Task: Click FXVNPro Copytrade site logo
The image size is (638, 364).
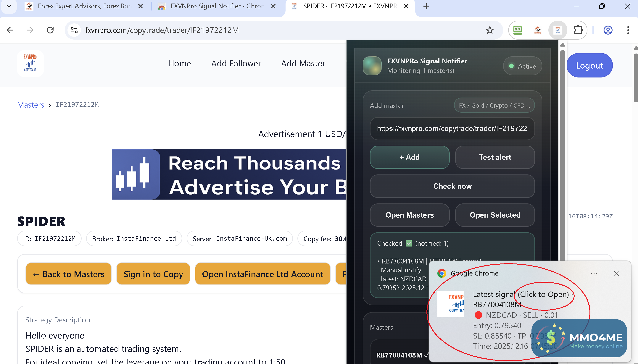Action: pos(30,63)
